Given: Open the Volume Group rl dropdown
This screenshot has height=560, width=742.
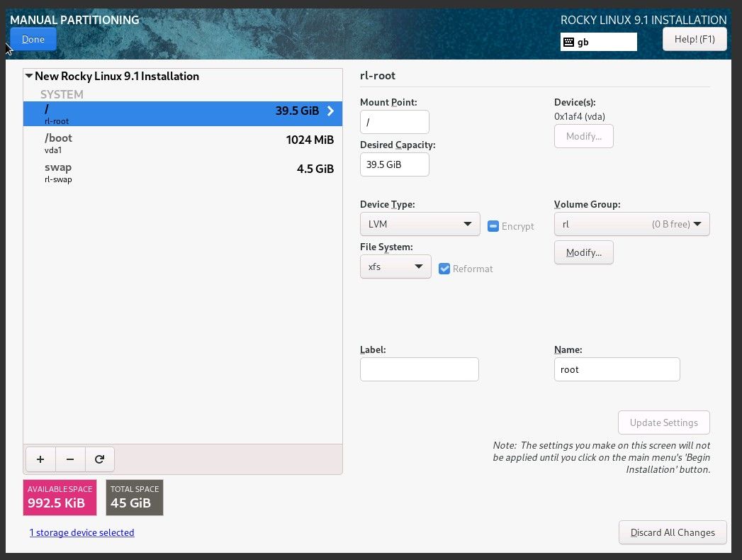Looking at the screenshot, I should pos(631,224).
